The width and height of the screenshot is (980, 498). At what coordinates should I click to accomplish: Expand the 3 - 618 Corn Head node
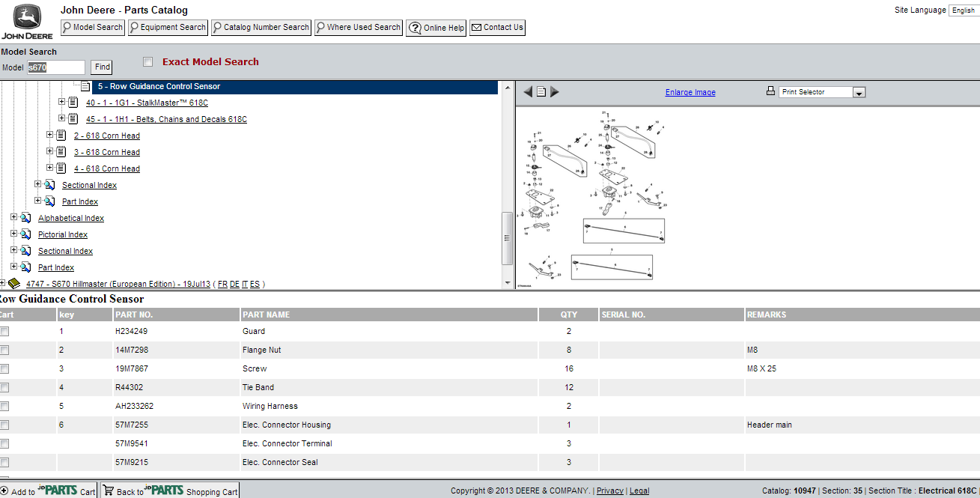pyautogui.click(x=50, y=151)
